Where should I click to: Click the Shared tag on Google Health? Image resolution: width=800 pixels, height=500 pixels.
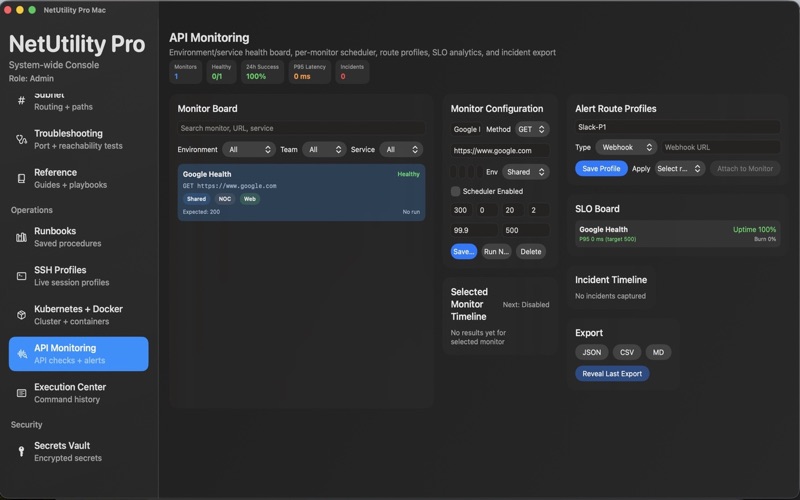tap(196, 199)
